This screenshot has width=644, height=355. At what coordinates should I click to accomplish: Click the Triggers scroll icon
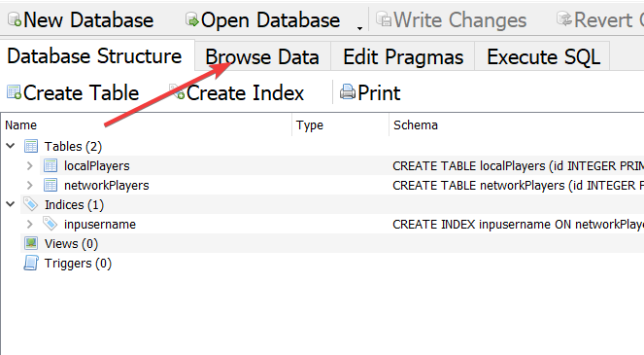pos(31,263)
